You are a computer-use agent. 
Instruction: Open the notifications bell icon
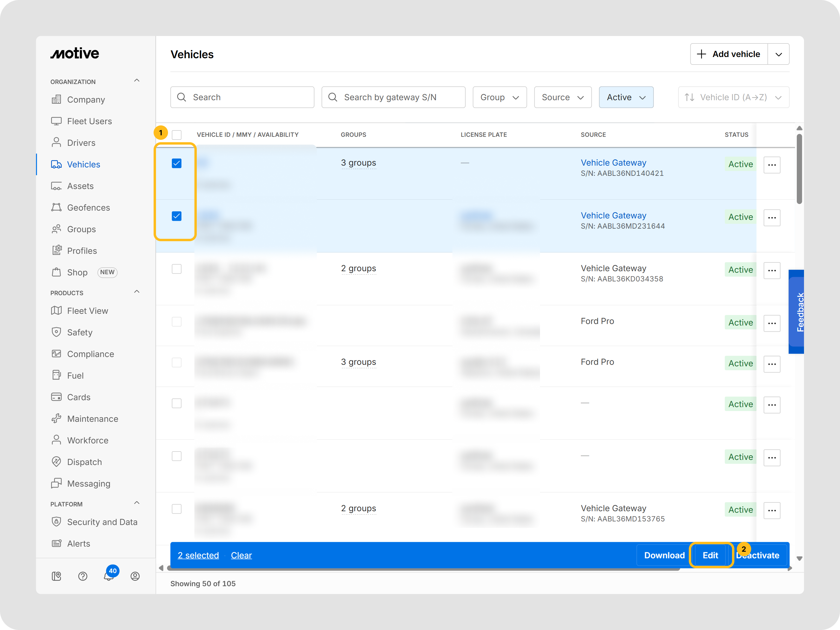tap(109, 576)
